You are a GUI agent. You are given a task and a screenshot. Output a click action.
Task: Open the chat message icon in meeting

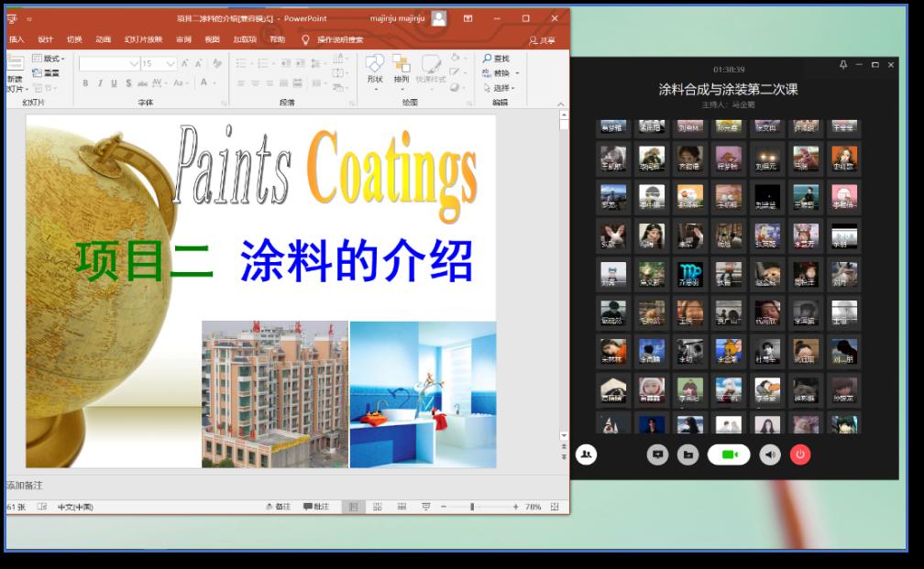[x=657, y=454]
